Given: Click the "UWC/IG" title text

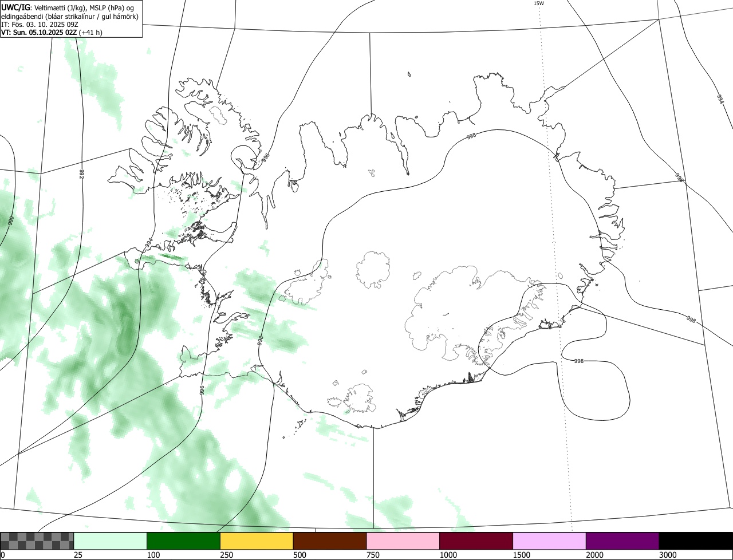Looking at the screenshot, I should click(15, 7).
